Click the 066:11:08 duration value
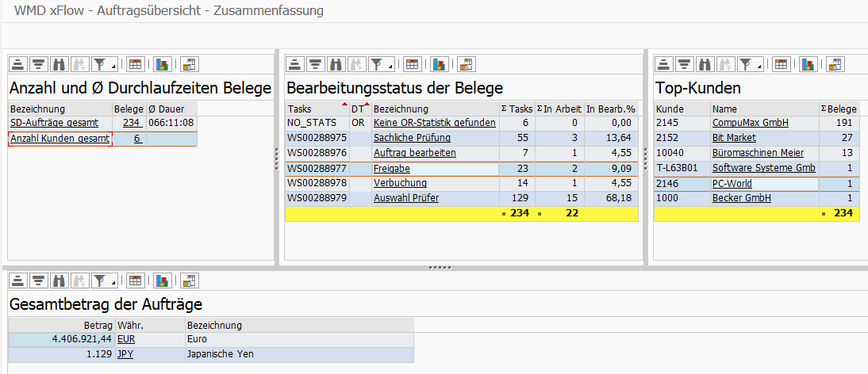 click(x=171, y=123)
